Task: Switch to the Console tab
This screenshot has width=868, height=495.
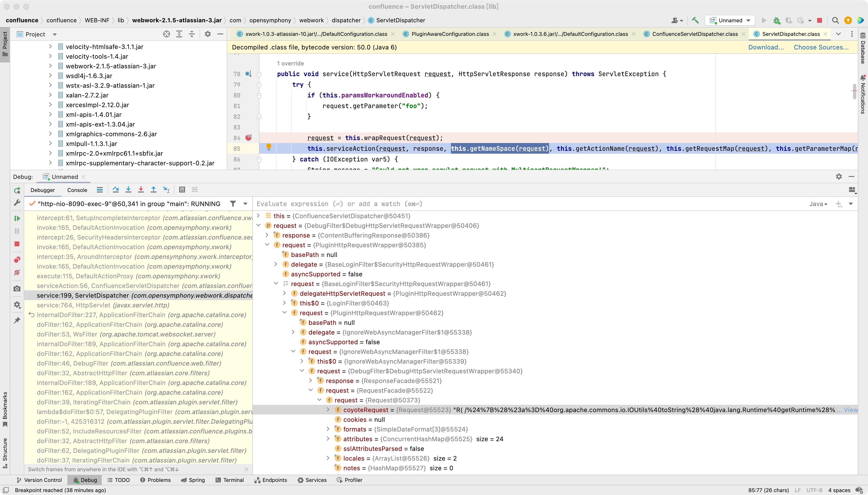Action: point(77,190)
